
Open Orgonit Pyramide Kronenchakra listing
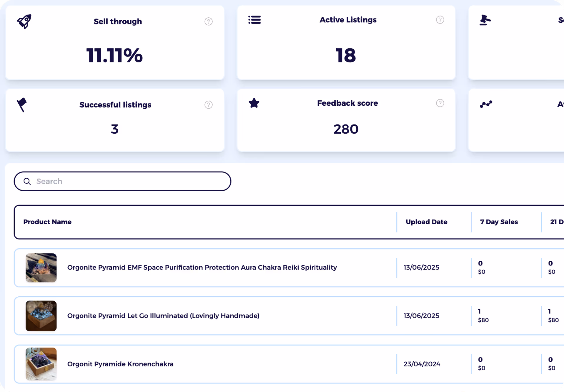[x=120, y=364]
